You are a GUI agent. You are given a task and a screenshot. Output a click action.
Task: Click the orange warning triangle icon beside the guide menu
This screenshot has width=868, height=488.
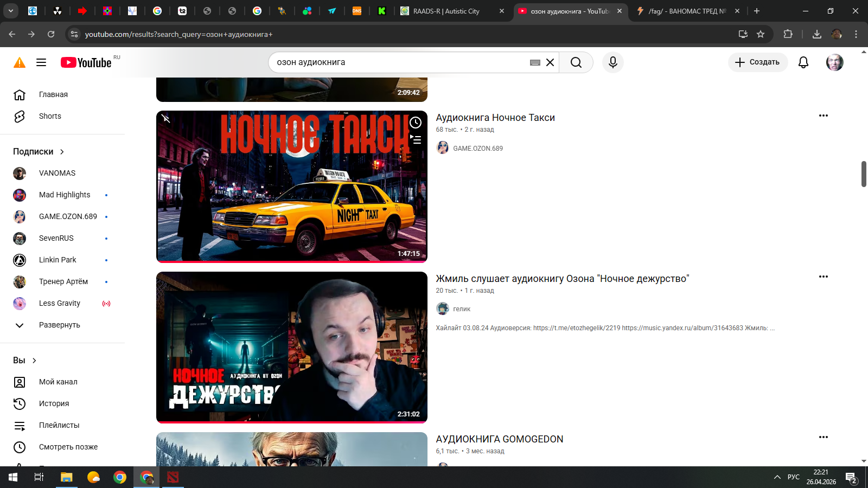[20, 62]
